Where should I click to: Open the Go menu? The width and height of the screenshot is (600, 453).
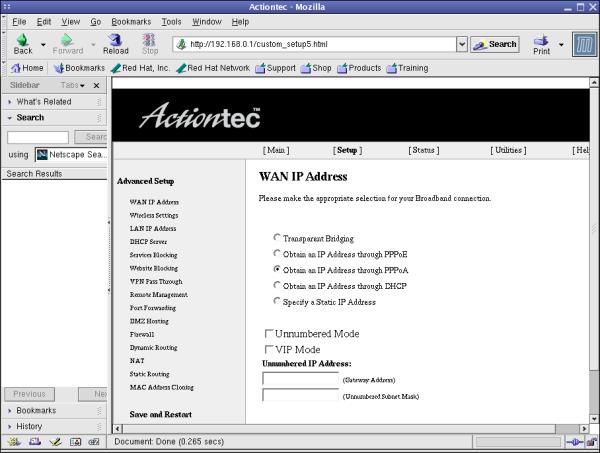pos(96,22)
